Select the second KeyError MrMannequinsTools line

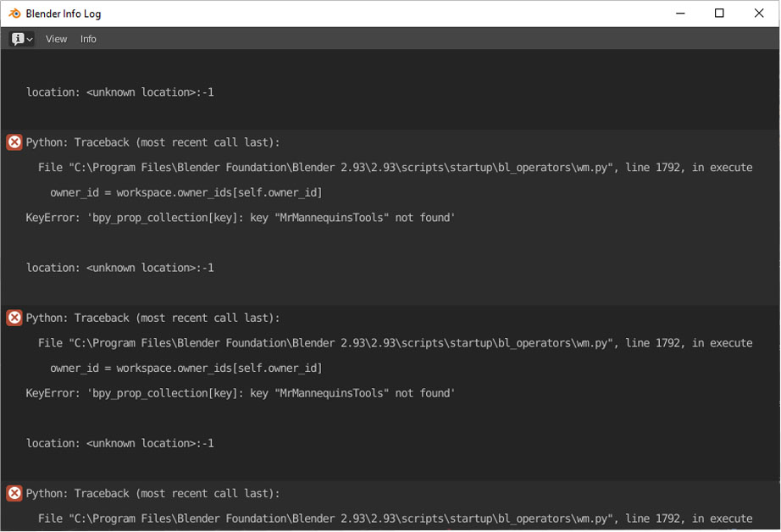pos(240,393)
